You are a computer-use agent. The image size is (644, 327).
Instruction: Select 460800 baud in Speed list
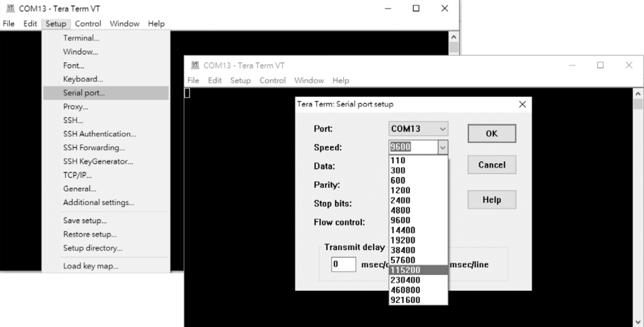coord(418,290)
